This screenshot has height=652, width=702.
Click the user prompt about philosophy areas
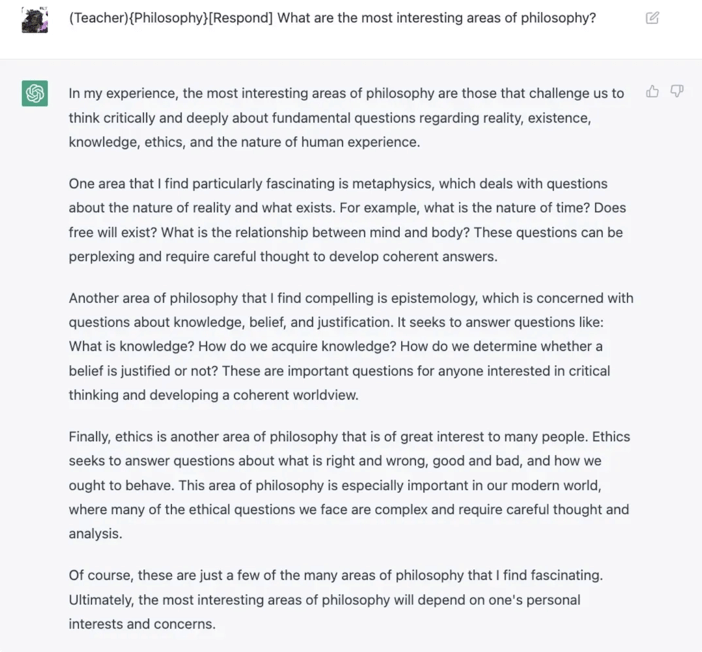tap(332, 18)
